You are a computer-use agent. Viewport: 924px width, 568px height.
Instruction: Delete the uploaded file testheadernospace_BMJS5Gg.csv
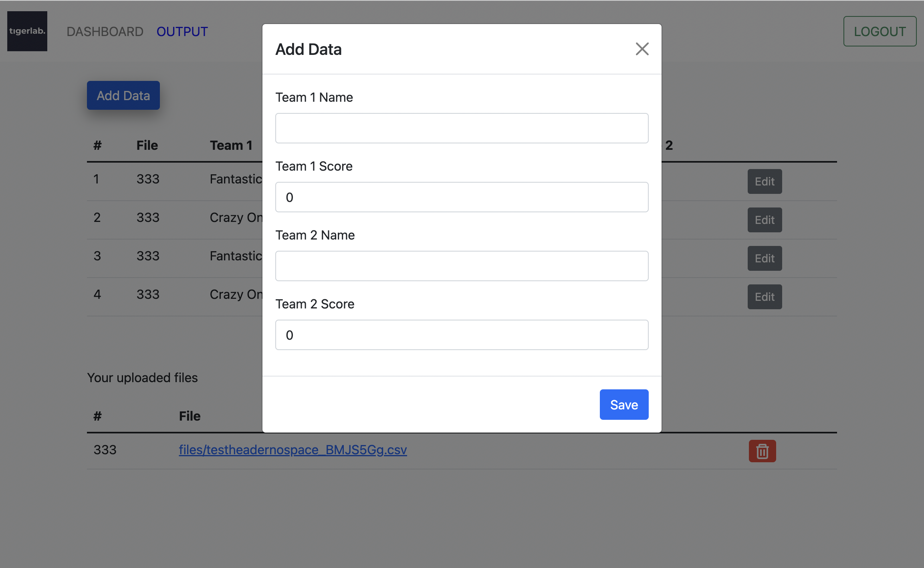pyautogui.click(x=762, y=451)
